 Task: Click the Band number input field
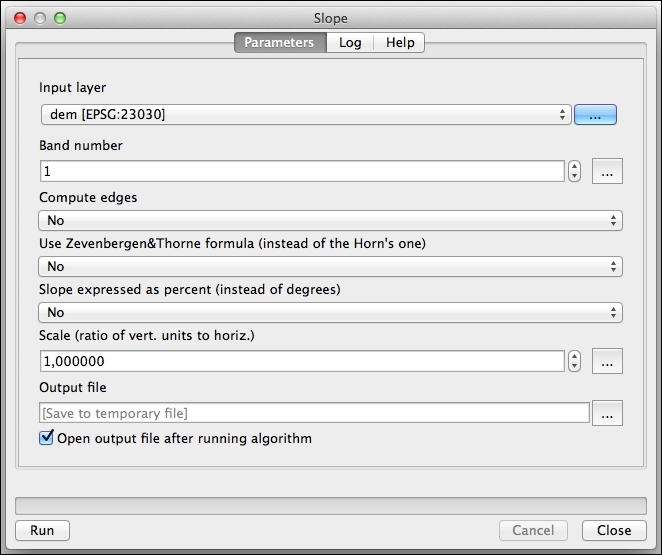tap(302, 171)
